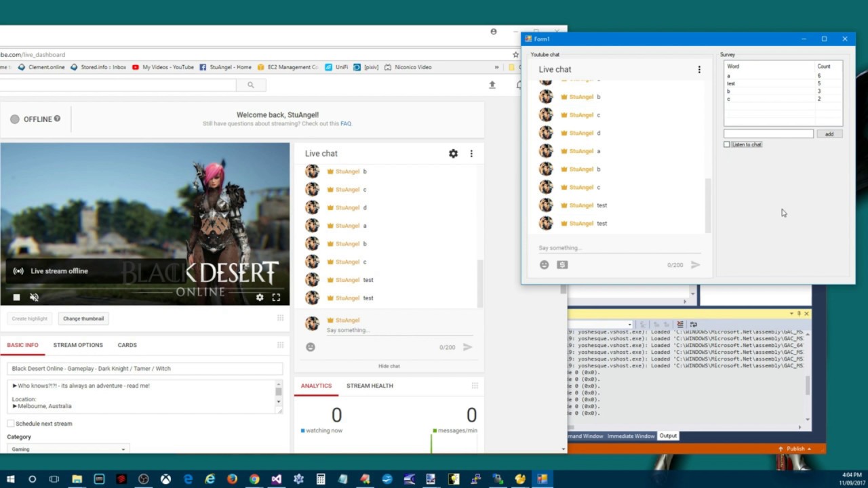This screenshot has width=868, height=488.
Task: Bookmark this page with the star icon
Action: 515,54
